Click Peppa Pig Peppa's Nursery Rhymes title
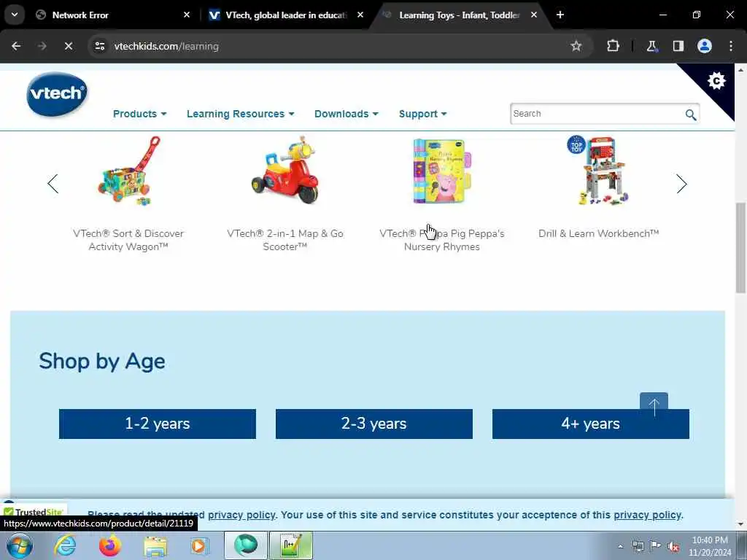The height and width of the screenshot is (560, 747). [441, 240]
